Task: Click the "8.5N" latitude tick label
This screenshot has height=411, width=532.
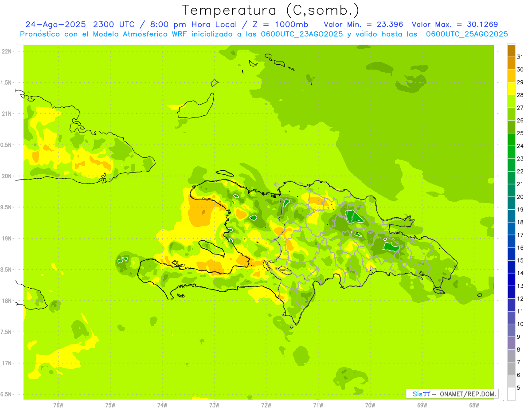Action: click(7, 270)
